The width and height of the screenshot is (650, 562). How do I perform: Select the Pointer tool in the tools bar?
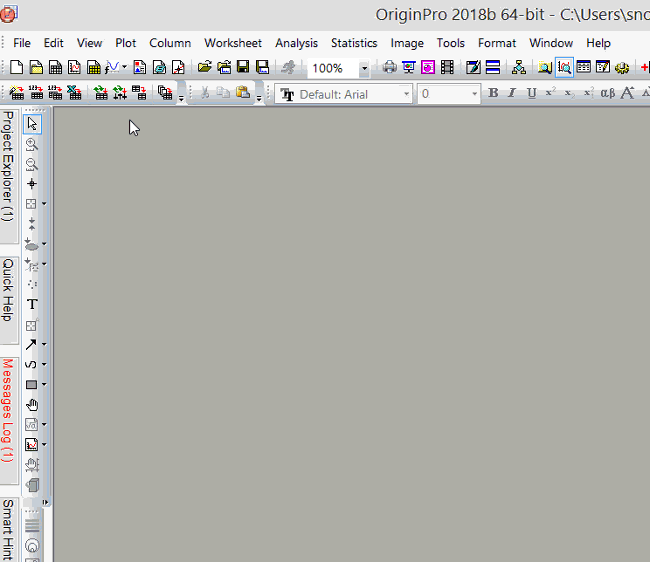(x=32, y=124)
